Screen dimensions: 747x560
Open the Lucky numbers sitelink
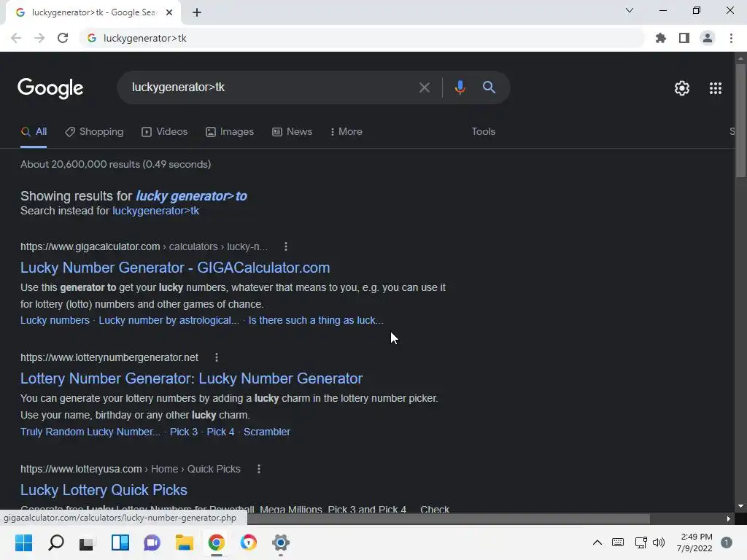(x=55, y=321)
